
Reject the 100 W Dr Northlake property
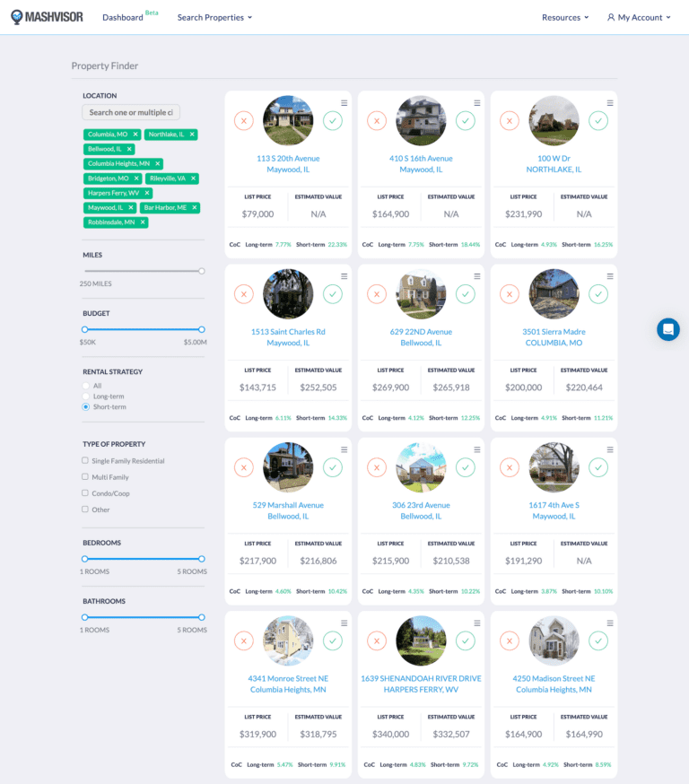(x=510, y=120)
